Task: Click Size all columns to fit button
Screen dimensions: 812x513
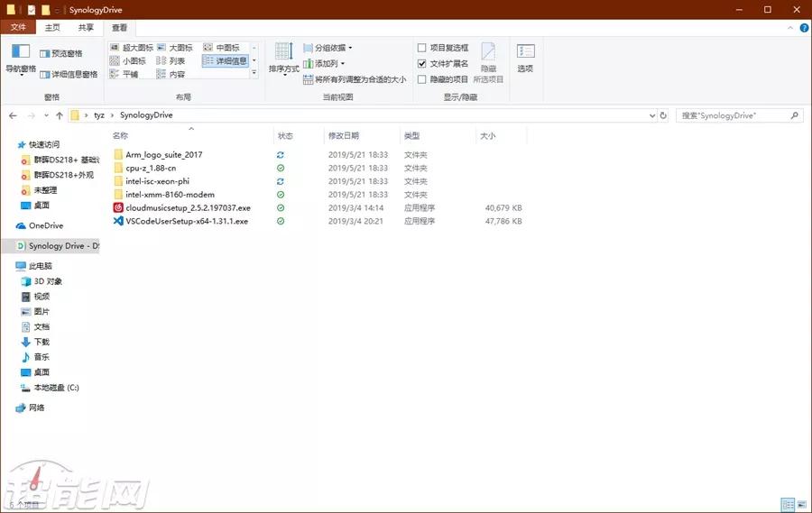Action: pos(355,79)
